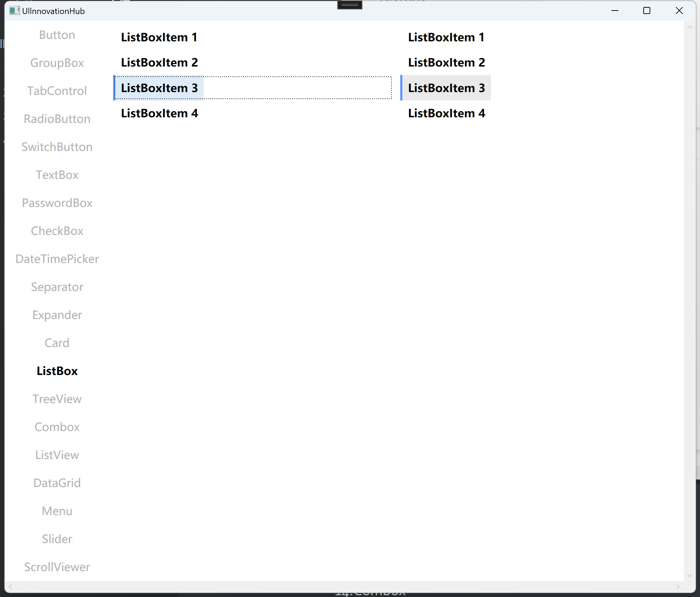Minimize the UIInnovationHub window
This screenshot has width=700, height=597.
pos(615,11)
